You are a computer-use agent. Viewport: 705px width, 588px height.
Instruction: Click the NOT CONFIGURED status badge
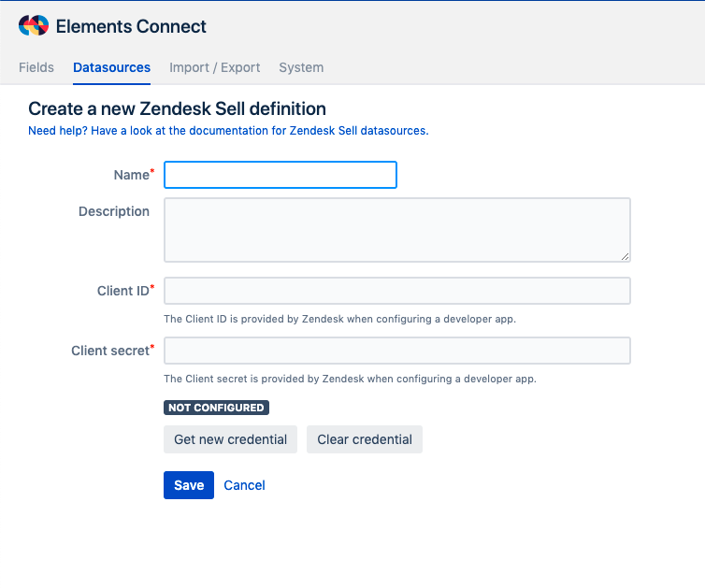click(x=216, y=408)
